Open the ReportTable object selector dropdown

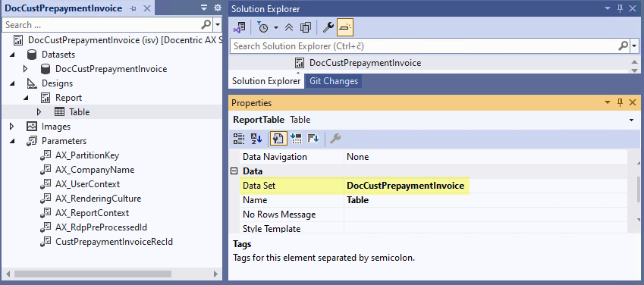(631, 120)
